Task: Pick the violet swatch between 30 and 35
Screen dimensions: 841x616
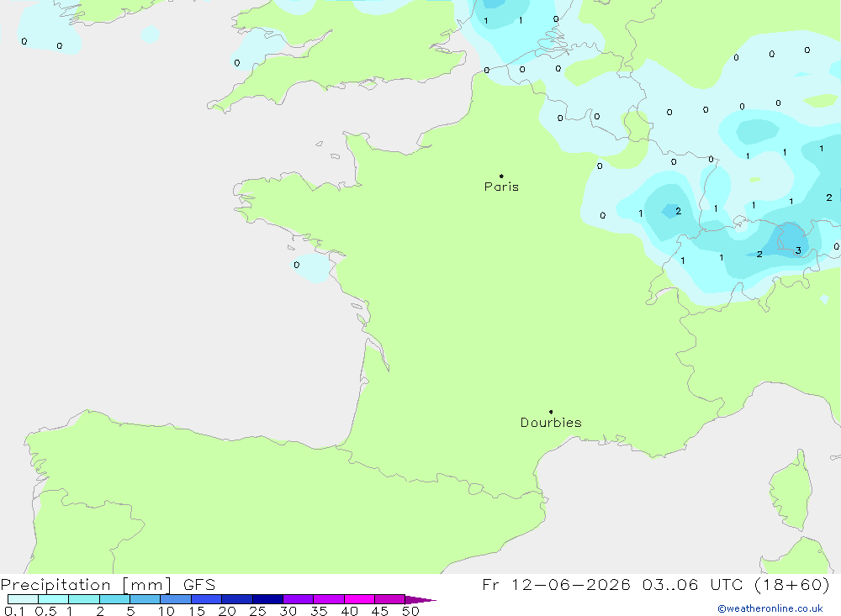Action: click(x=299, y=599)
